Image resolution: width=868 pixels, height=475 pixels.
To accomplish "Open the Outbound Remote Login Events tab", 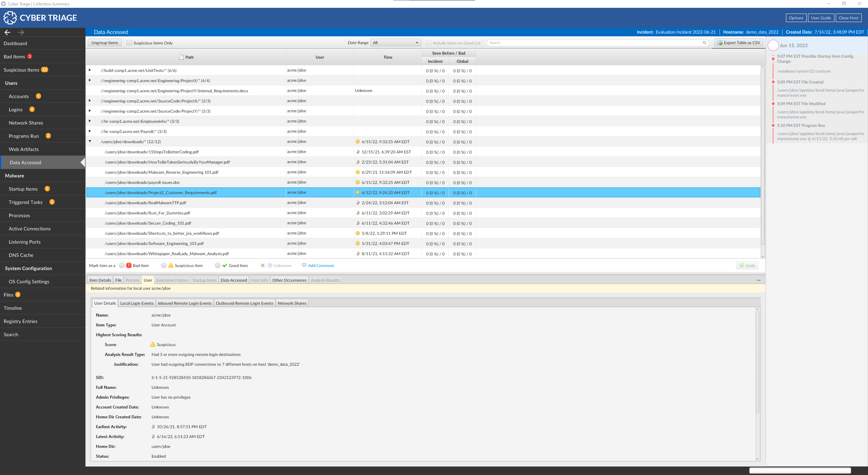I will point(244,303).
